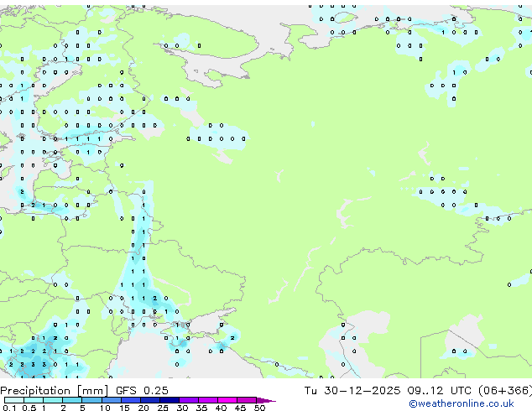Pick the 40–45 mm legend swatch
Viewport: 532px width, 411px height.
point(227,400)
